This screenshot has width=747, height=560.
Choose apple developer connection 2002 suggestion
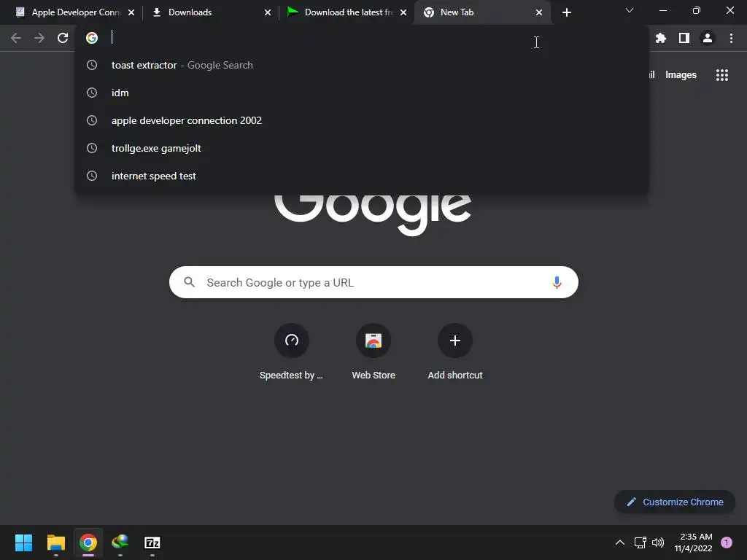click(362, 120)
